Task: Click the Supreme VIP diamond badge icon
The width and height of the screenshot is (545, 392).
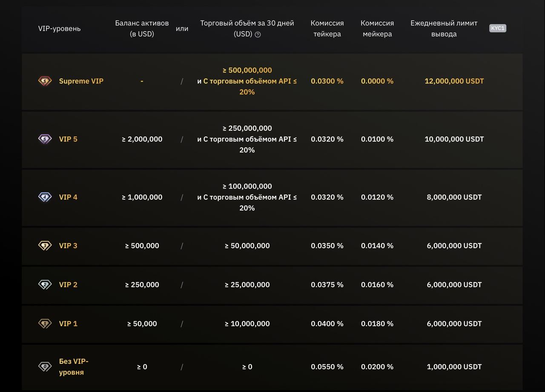Action: pos(45,81)
